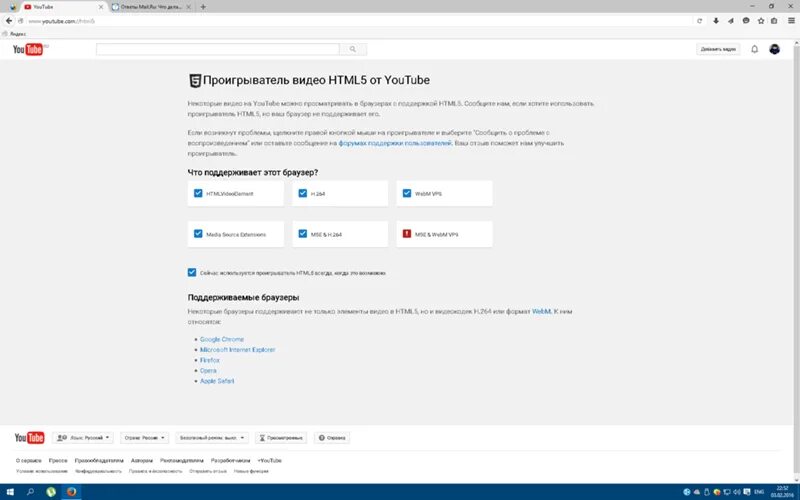This screenshot has height=500, width=800.
Task: Click the YouTube search input field
Action: [218, 49]
